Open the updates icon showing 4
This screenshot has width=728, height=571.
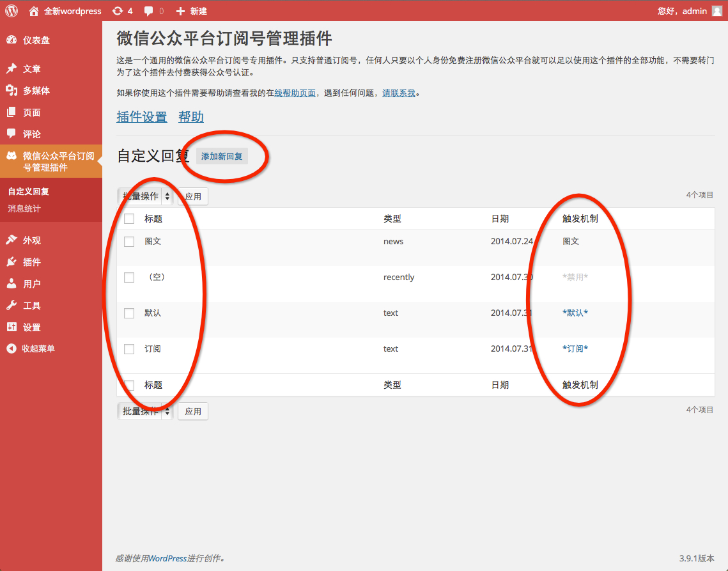click(118, 11)
